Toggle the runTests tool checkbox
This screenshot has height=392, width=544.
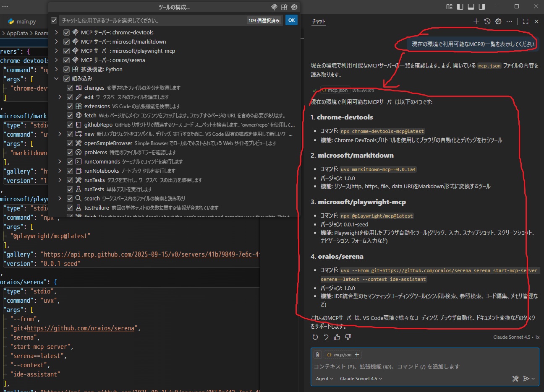pos(71,189)
